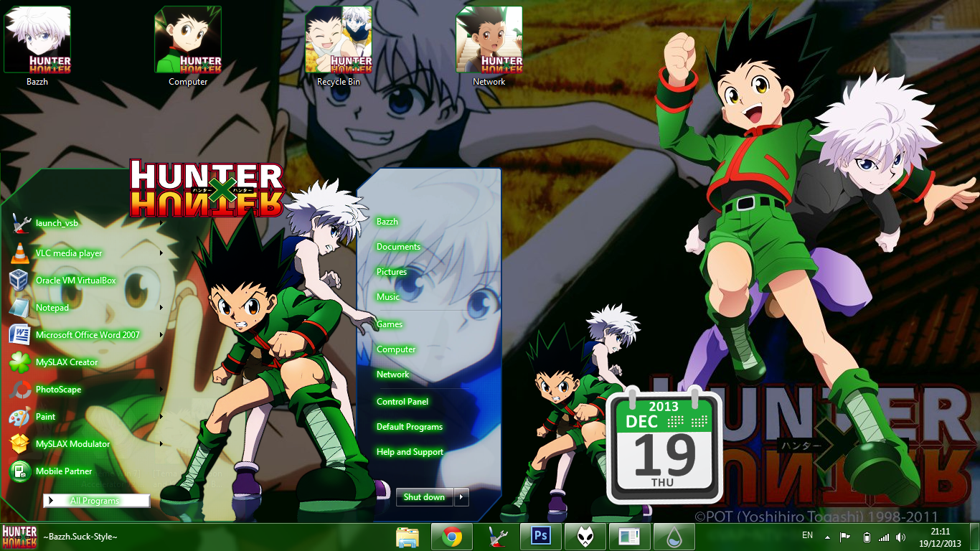Expand the launch_vsb jump list arrow

[161, 223]
